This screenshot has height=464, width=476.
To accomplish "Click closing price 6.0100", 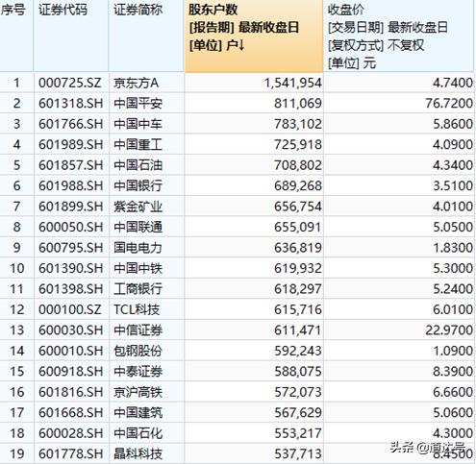I will [453, 309].
